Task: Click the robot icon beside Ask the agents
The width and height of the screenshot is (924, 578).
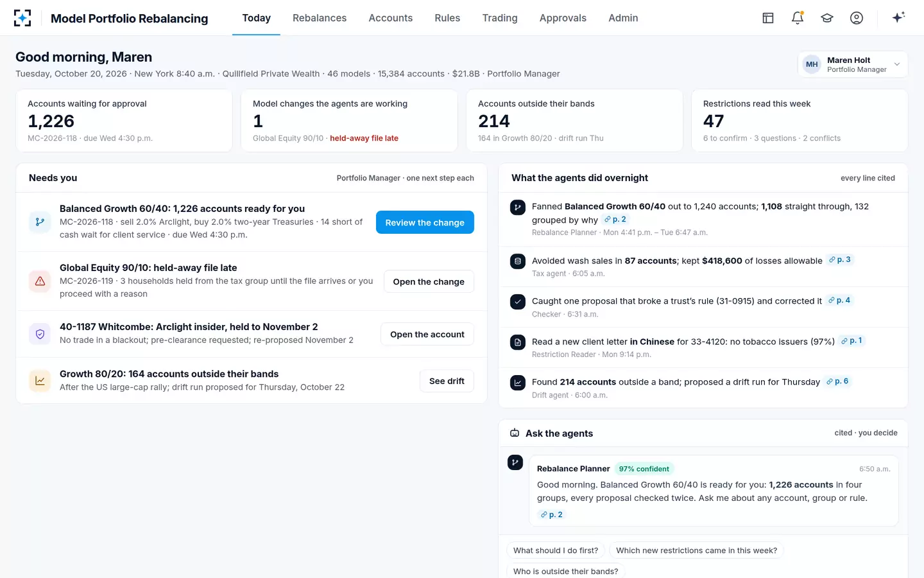Action: click(x=515, y=433)
